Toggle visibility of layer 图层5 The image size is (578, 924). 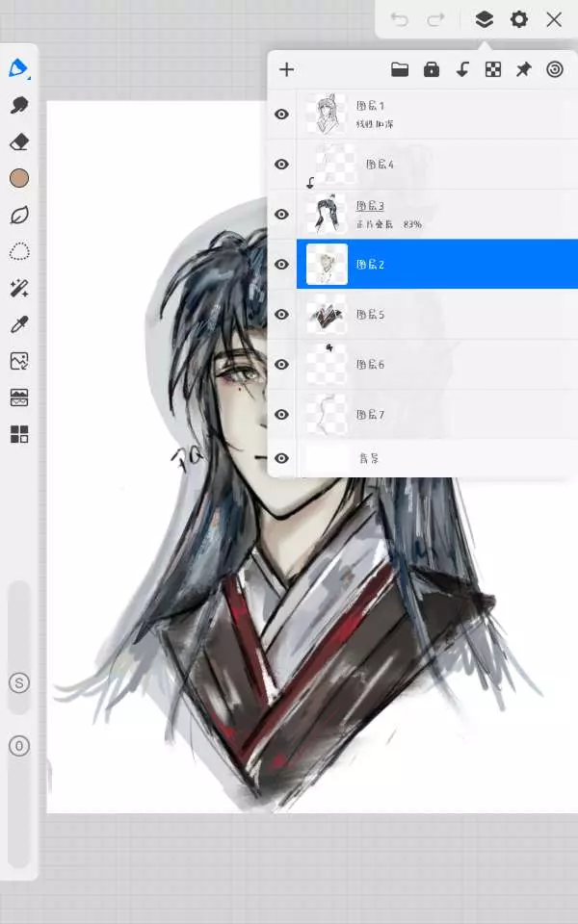(x=281, y=315)
